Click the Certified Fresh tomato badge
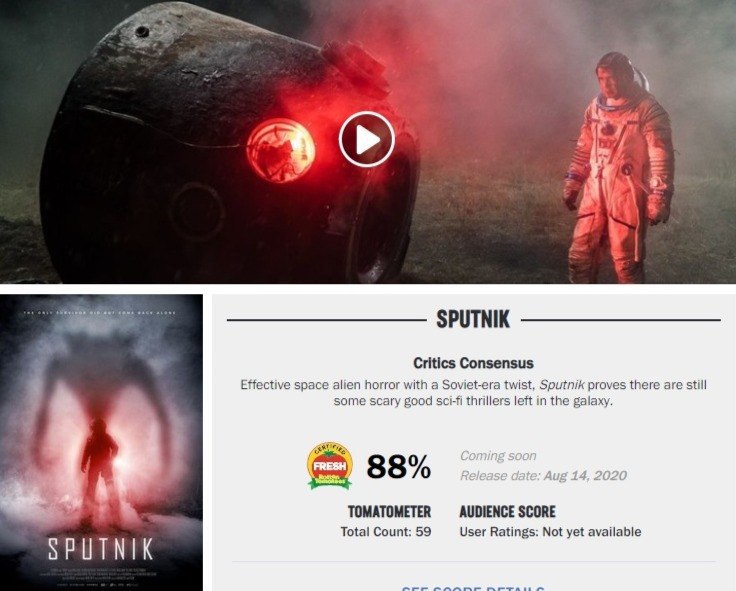This screenshot has width=736, height=591. pyautogui.click(x=330, y=466)
